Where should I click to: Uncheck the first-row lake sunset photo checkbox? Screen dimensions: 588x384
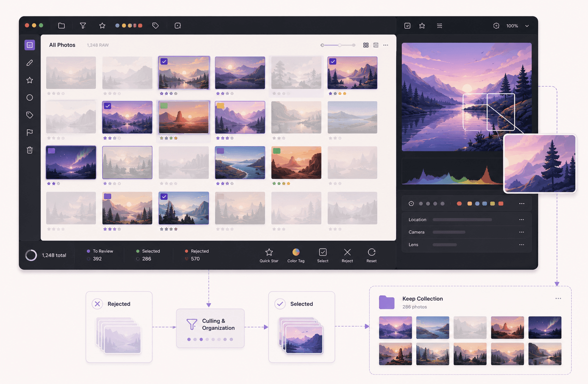[x=164, y=61]
